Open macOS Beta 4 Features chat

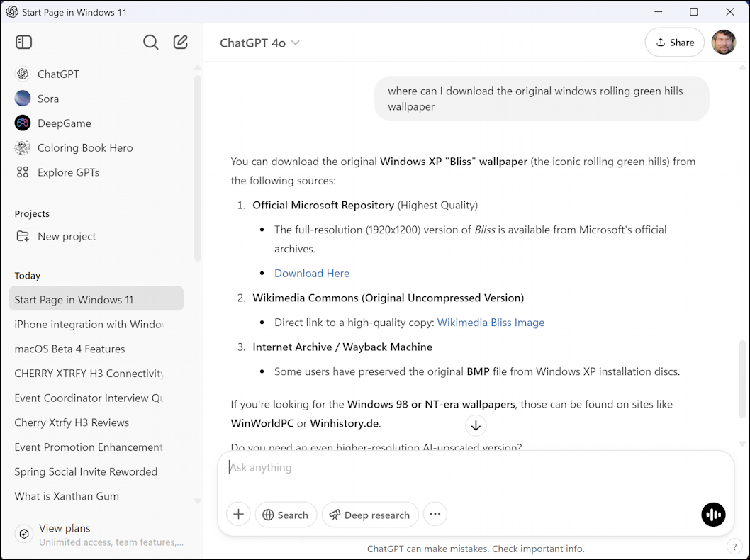[x=96, y=349]
